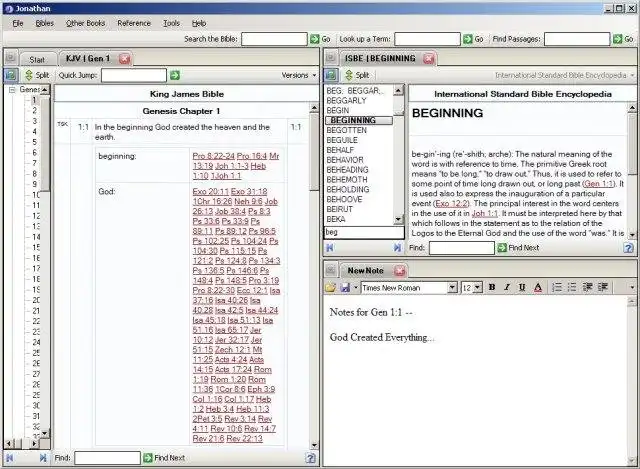Screen dimensions: 640x469
Task: Click the Go icon next to Search the Bible
Action: click(x=315, y=39)
